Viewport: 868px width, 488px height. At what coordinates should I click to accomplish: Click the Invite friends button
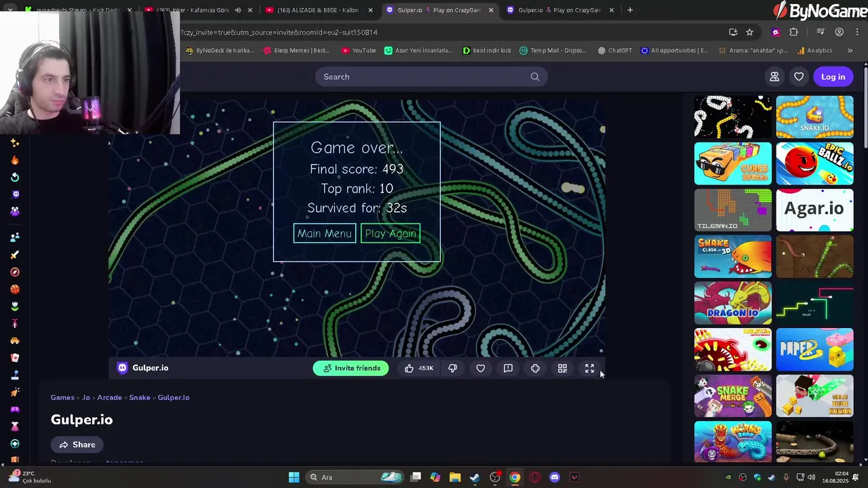pyautogui.click(x=351, y=368)
